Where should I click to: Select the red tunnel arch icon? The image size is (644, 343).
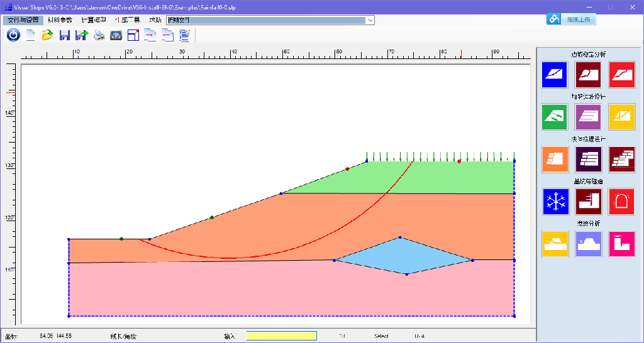click(621, 202)
